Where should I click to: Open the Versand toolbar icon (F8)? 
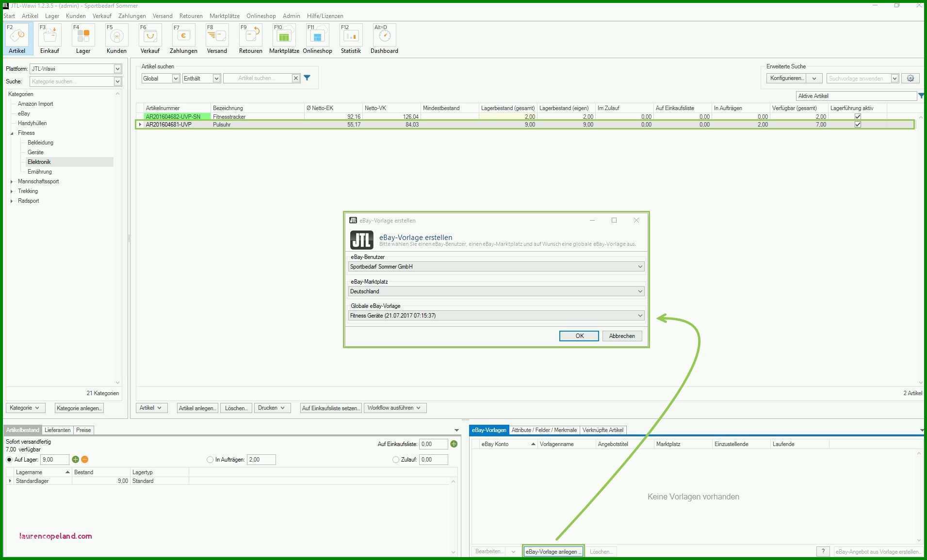coord(217,39)
